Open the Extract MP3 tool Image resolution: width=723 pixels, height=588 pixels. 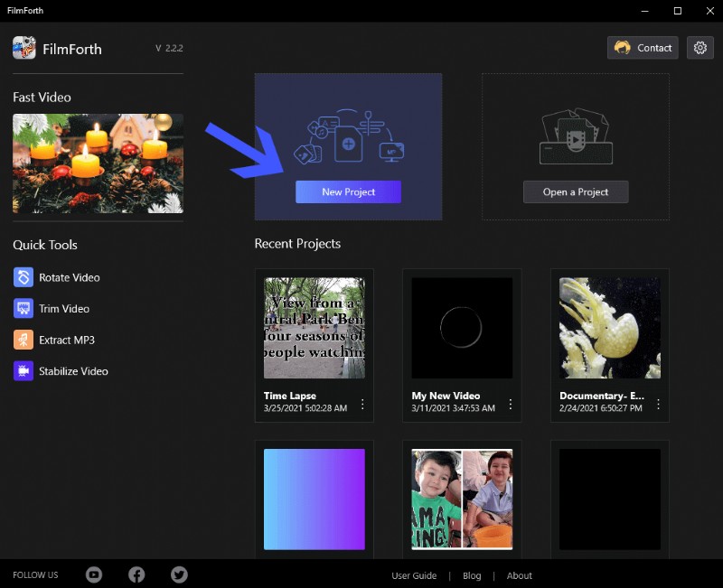(x=66, y=340)
